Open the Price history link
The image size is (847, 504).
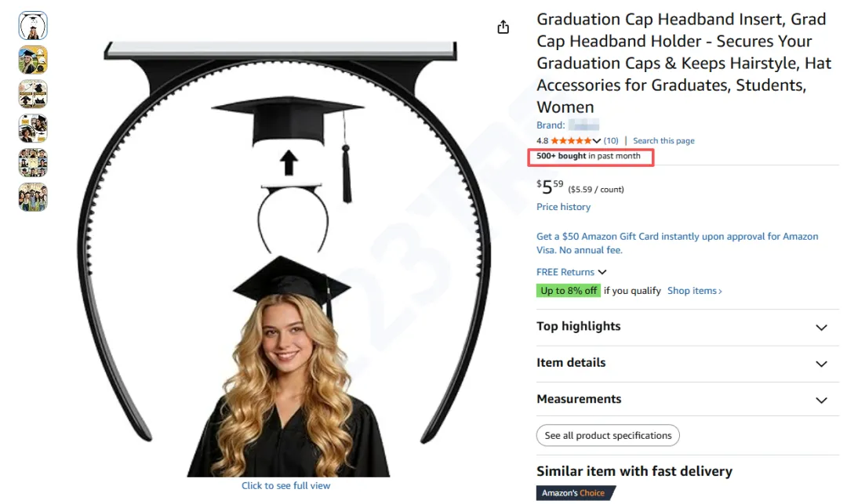pos(563,207)
